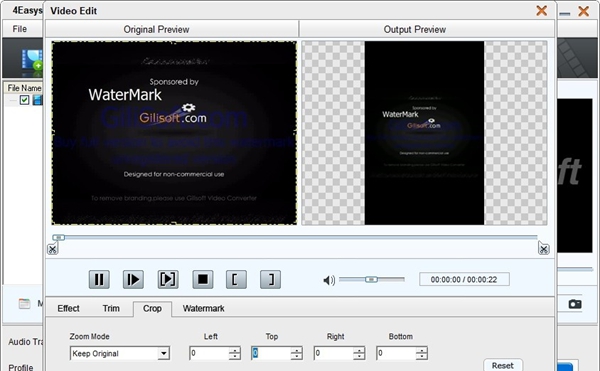
Task: Click the Left crop value field
Action: 209,353
